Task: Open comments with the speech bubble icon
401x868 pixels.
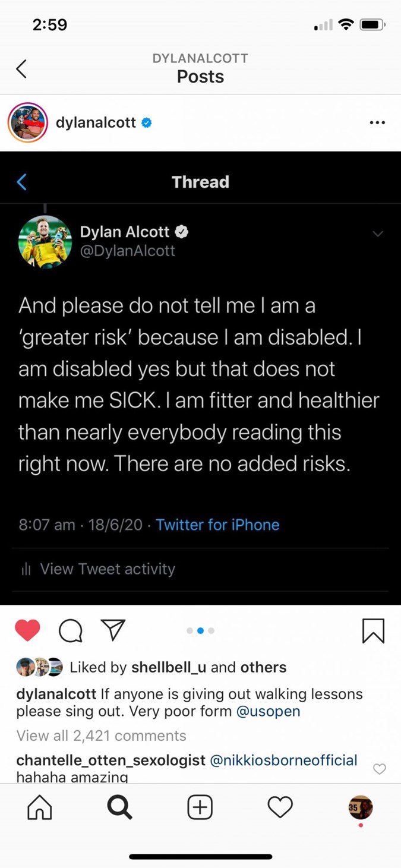Action: (x=71, y=631)
